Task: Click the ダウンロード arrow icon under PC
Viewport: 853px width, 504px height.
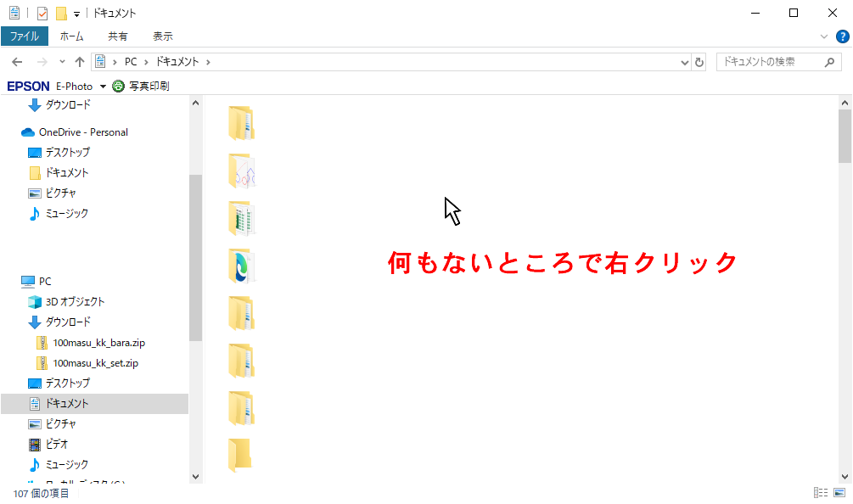Action: click(x=34, y=322)
